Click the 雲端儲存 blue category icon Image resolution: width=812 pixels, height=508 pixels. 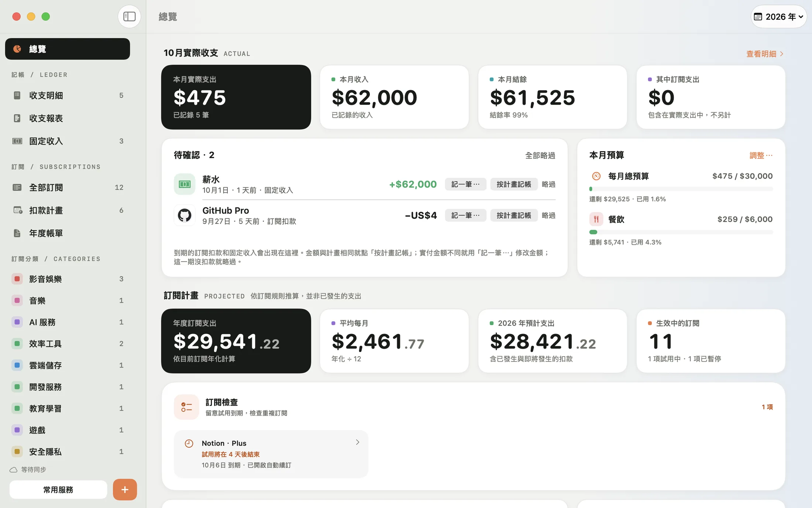(17, 365)
